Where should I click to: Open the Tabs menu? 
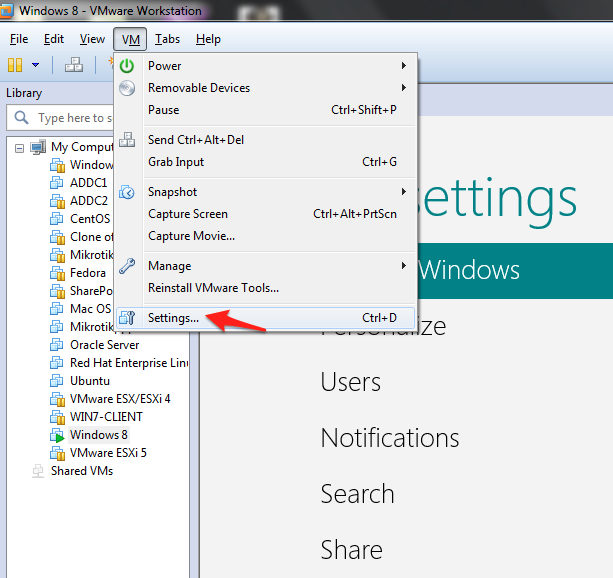(x=167, y=39)
